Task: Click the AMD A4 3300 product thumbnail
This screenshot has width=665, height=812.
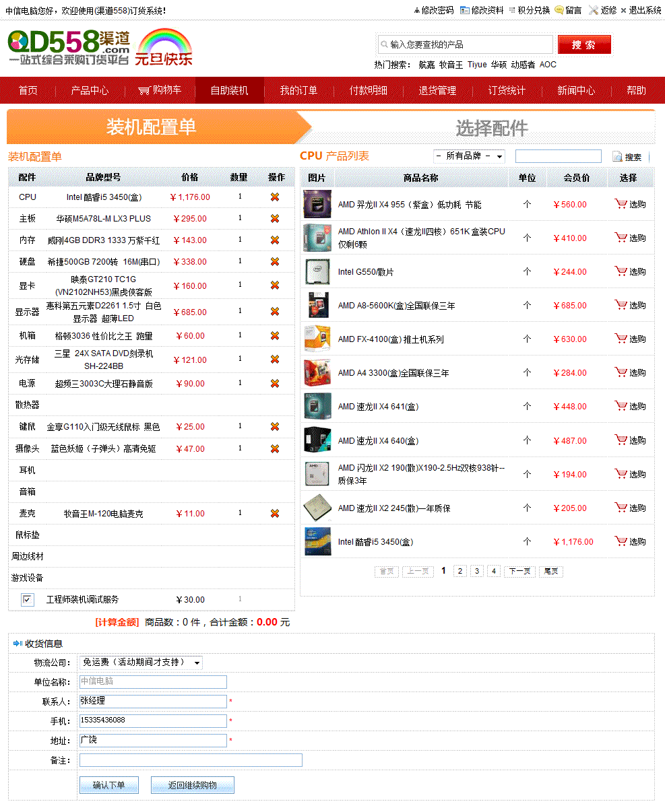Action: 317,372
